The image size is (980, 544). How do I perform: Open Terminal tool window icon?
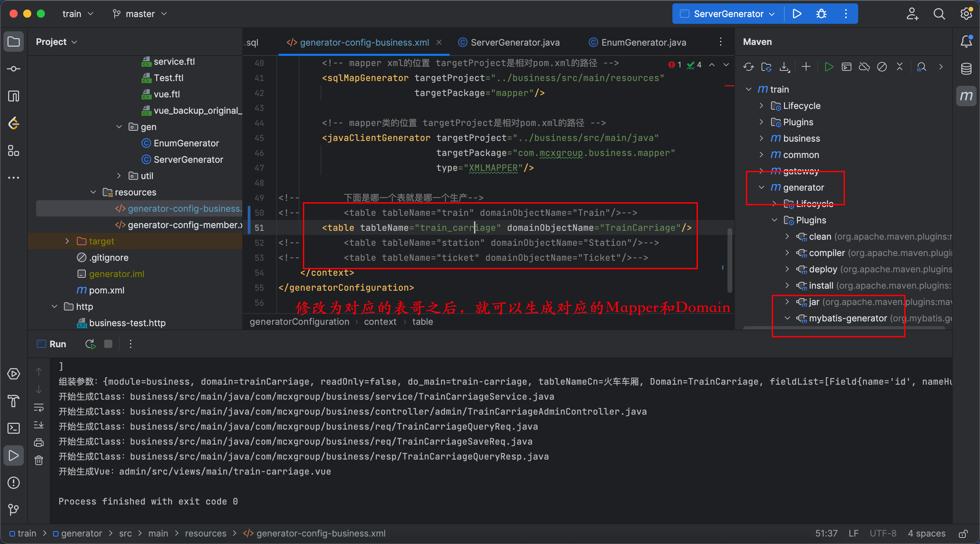[14, 428]
